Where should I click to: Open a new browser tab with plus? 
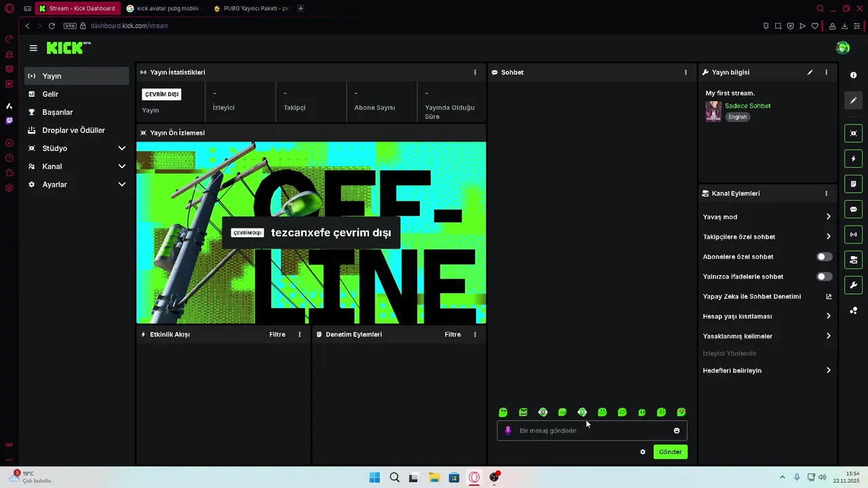(x=301, y=8)
